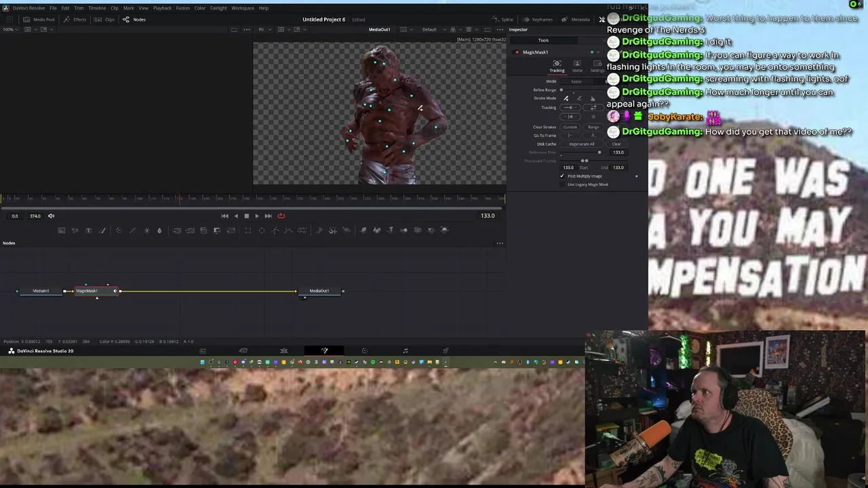868x488 pixels.
Task: Add a Text+ tool from toolbar
Action: (88, 230)
